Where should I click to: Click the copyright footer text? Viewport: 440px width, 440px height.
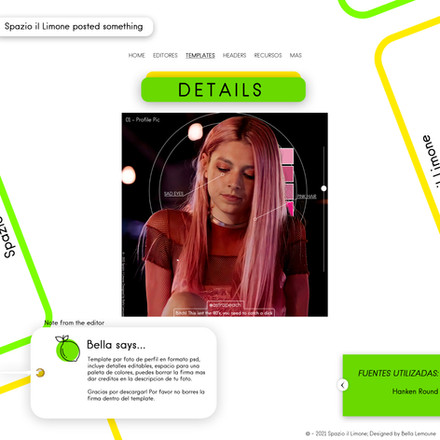371,434
